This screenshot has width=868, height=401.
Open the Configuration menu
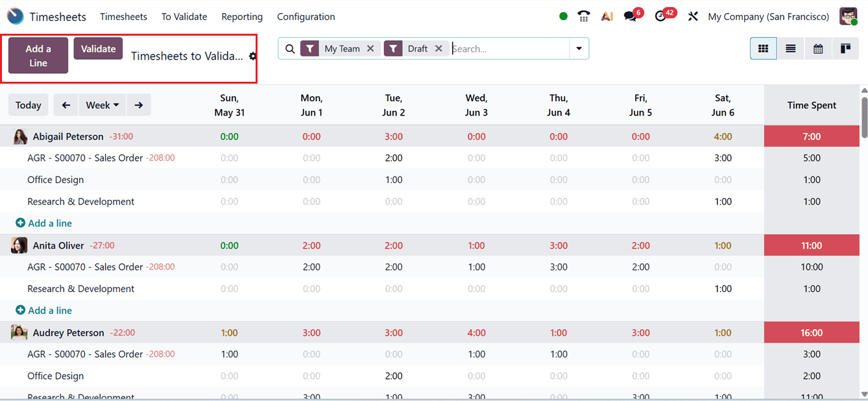pos(306,17)
